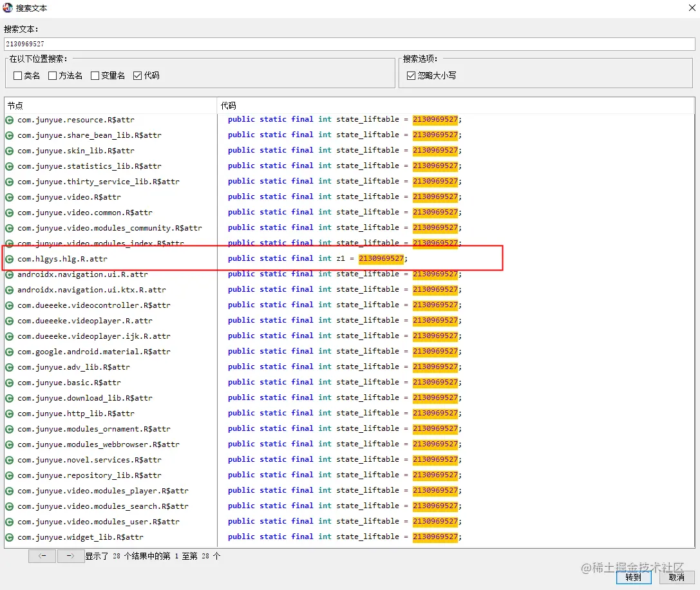700x590 pixels.
Task: Click the 转到 go-to button
Action: [x=634, y=577]
